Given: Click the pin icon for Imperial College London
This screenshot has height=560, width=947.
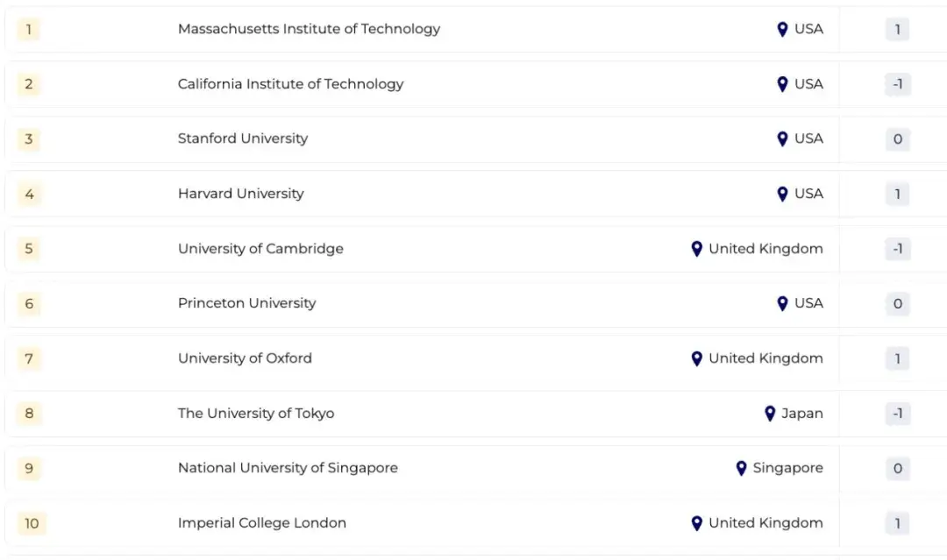Looking at the screenshot, I should coord(696,523).
